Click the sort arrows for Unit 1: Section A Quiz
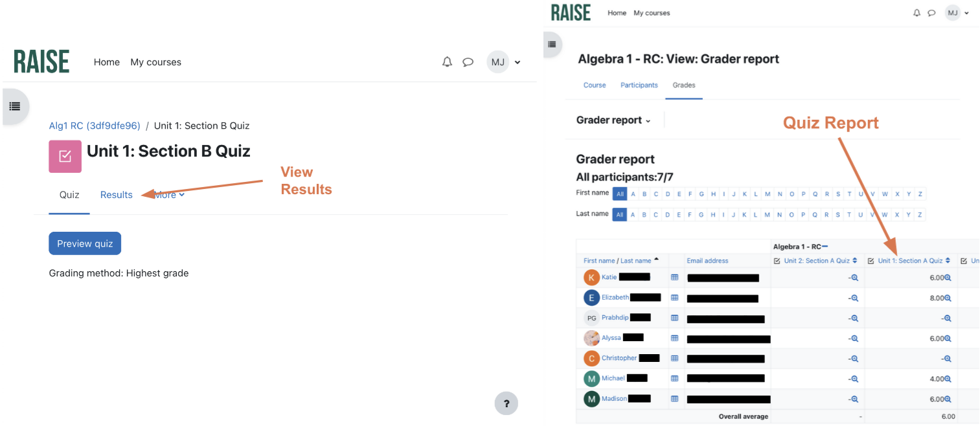This screenshot has height=426, width=980. (948, 261)
